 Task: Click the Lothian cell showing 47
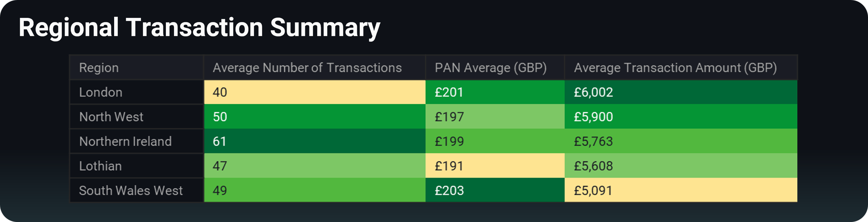point(314,166)
